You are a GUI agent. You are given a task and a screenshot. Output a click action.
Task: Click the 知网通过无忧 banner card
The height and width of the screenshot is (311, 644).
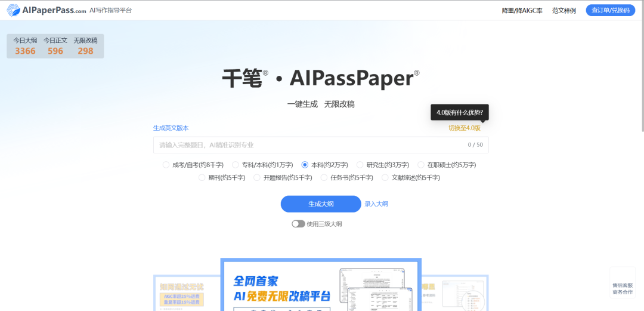coord(187,293)
